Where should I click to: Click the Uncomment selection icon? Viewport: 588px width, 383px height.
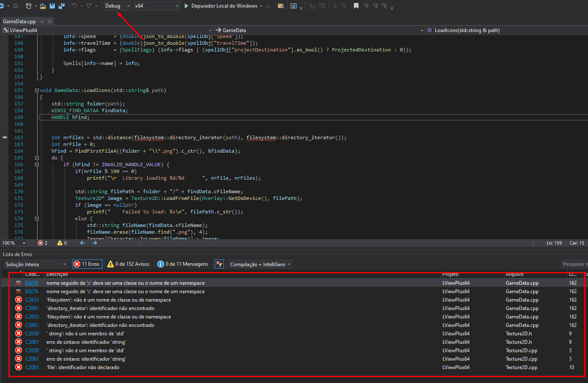322,6
